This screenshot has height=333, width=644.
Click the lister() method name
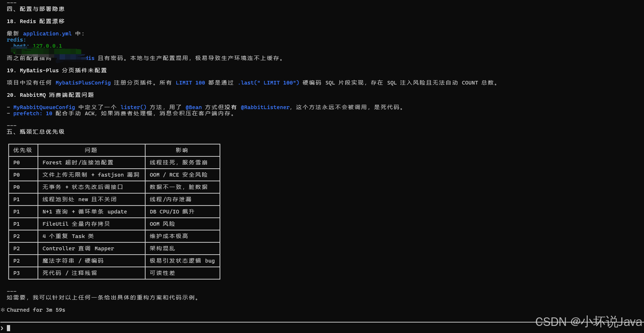[133, 107]
